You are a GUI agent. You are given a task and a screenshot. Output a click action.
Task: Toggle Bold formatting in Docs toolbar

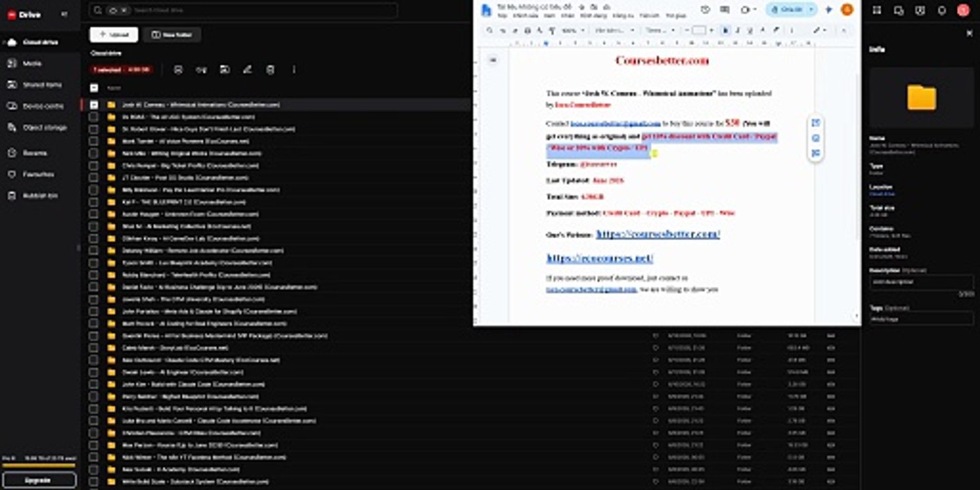[x=725, y=31]
